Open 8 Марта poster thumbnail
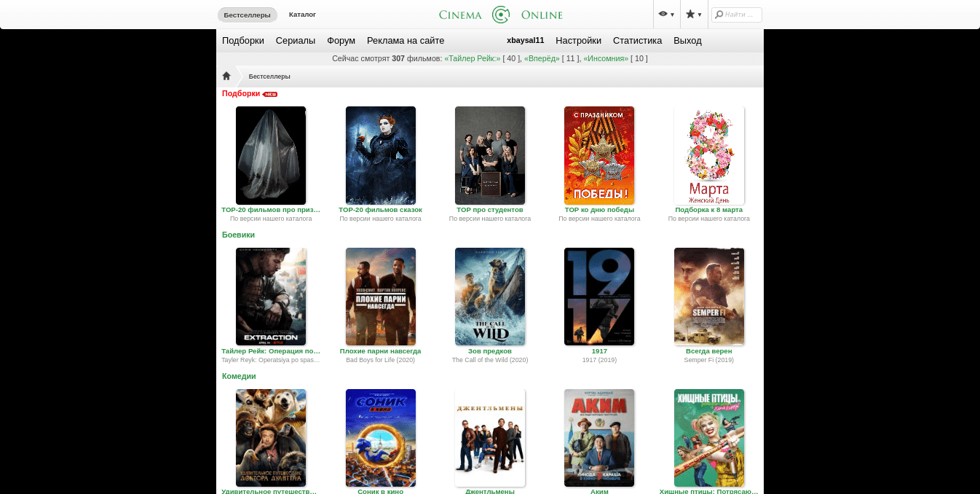This screenshot has width=980, height=494. [x=709, y=155]
